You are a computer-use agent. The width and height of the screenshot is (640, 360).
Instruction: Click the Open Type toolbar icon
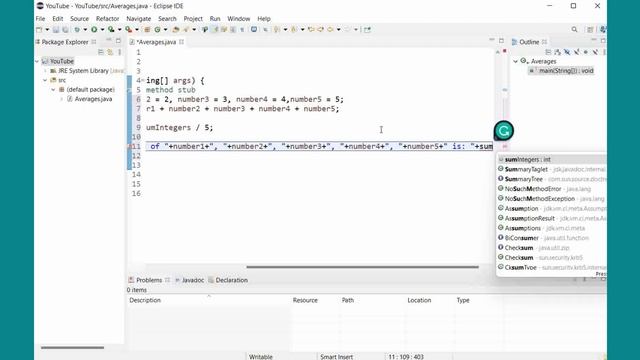176,29
